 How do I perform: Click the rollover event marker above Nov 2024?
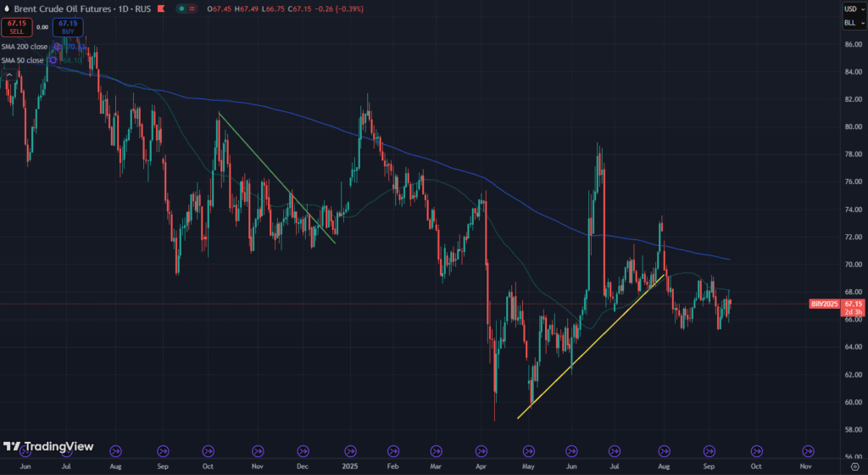pos(254,450)
